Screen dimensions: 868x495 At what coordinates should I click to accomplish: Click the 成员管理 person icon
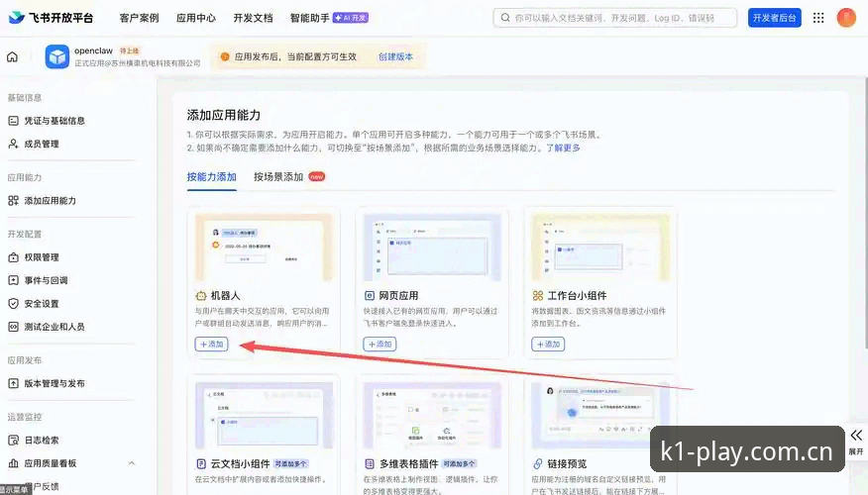(x=13, y=144)
